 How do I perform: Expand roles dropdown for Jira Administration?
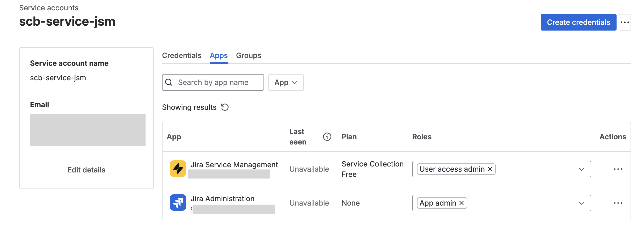[581, 203]
